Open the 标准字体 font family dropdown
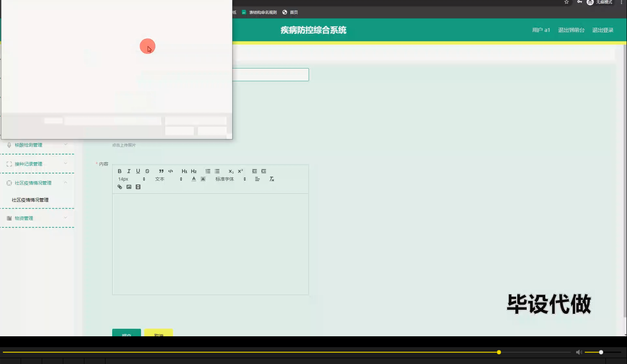627x364 pixels. pyautogui.click(x=230, y=179)
